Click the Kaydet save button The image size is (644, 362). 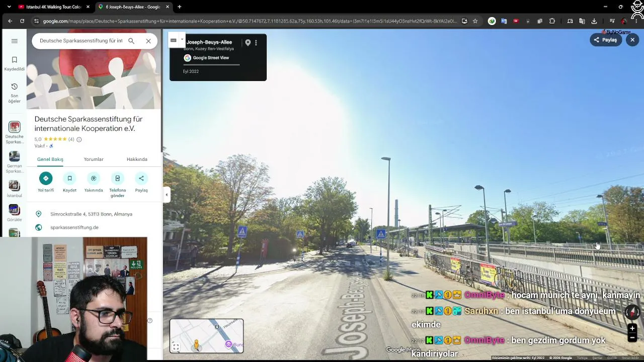pyautogui.click(x=69, y=182)
